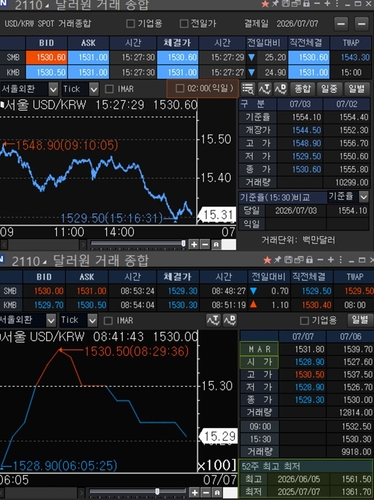
Task: Open the Tick dropdown above the 15:27:29 chart
Action: (94, 89)
